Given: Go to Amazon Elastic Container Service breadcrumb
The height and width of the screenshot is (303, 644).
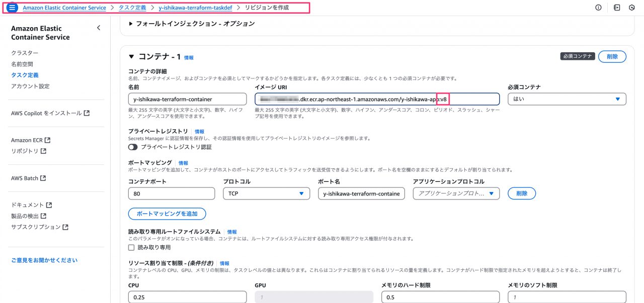Looking at the screenshot, I should click(64, 8).
